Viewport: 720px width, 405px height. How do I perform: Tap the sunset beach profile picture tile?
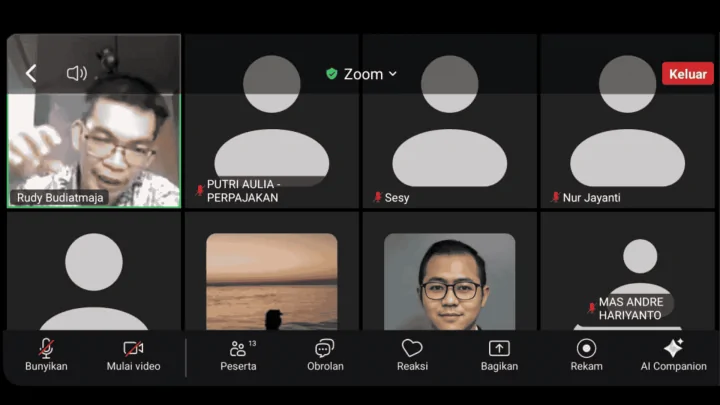(271, 280)
